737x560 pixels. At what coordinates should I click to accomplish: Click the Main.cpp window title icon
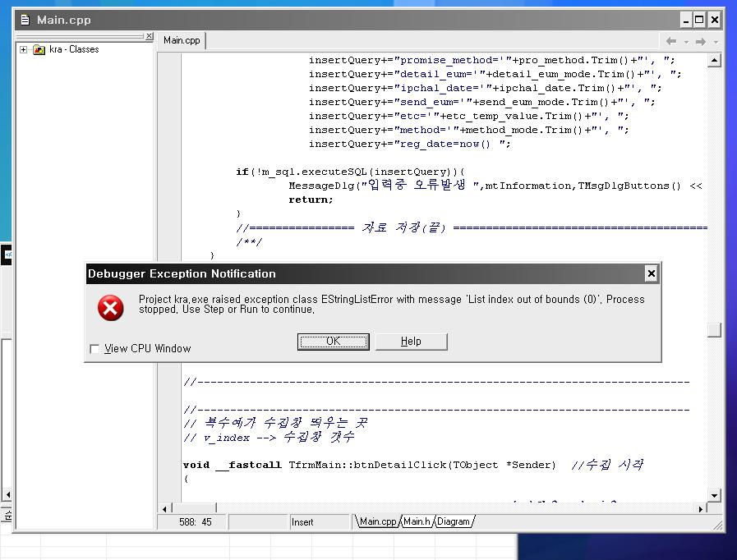25,20
